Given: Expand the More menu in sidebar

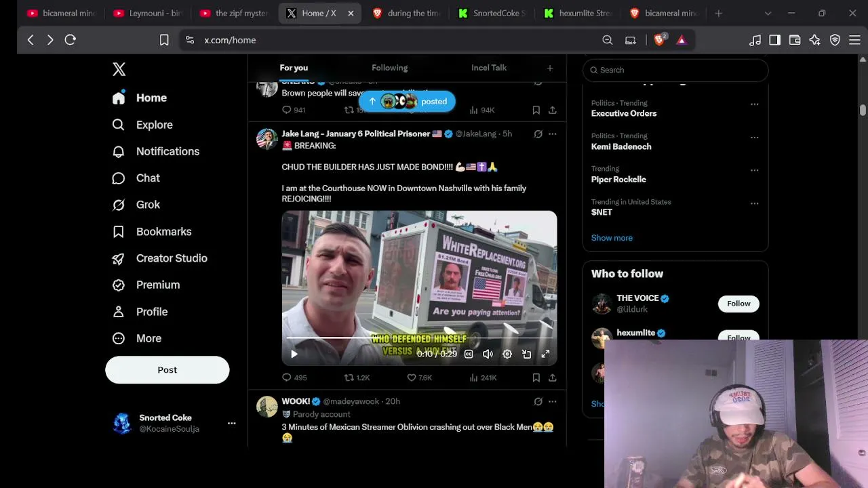Looking at the screenshot, I should (x=137, y=338).
